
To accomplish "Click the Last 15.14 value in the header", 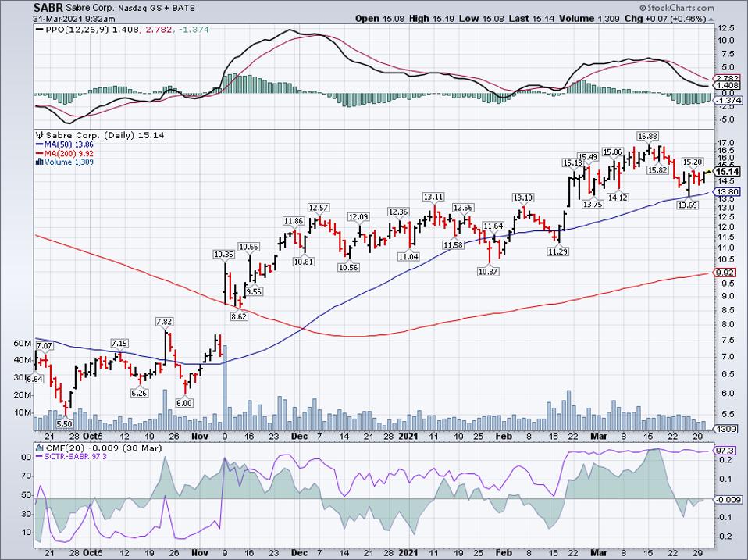I will tap(531, 19).
